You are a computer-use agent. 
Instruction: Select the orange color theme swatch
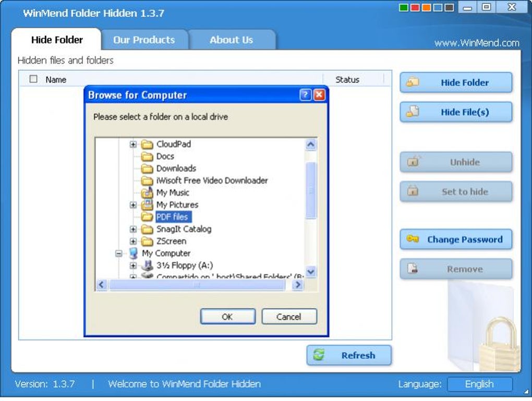[426, 7]
